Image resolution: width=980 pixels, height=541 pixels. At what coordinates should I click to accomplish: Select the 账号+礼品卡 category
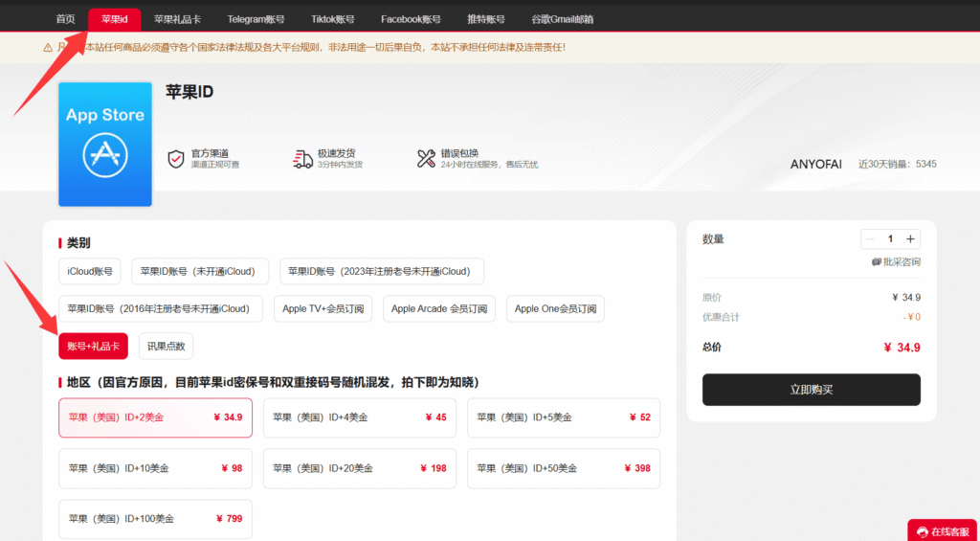[93, 346]
